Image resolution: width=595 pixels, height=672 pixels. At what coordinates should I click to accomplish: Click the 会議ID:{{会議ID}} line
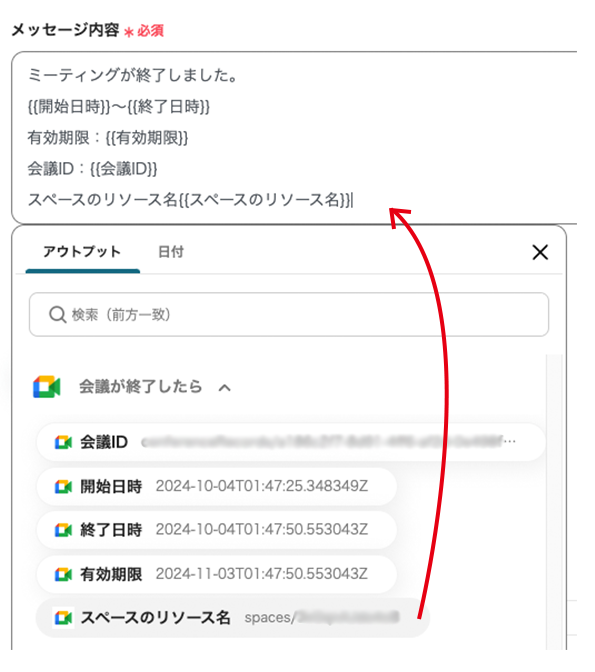[x=93, y=169]
